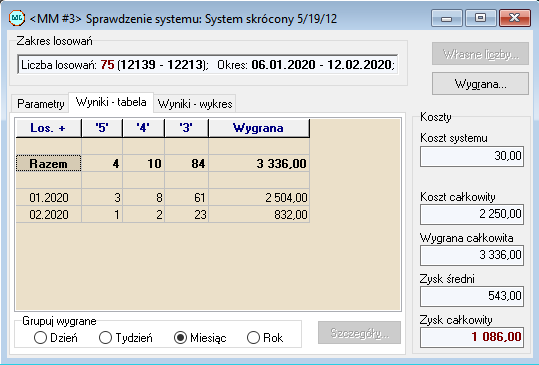
Task: Select the 02.2020 table row
Action: pos(163,214)
